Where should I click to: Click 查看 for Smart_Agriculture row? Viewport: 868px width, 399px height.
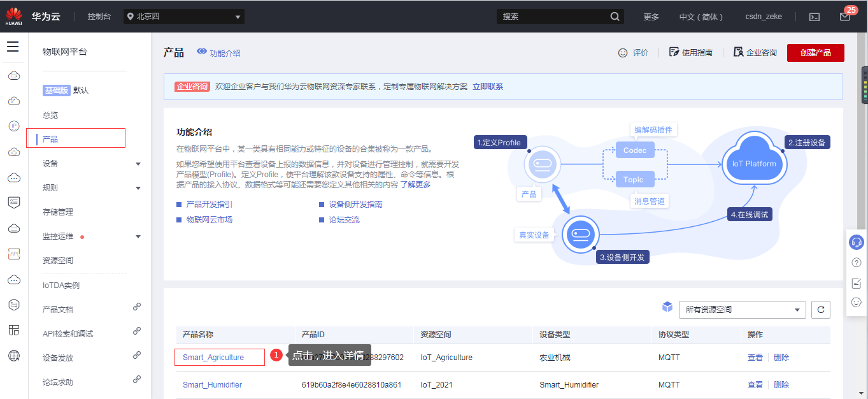pos(755,358)
